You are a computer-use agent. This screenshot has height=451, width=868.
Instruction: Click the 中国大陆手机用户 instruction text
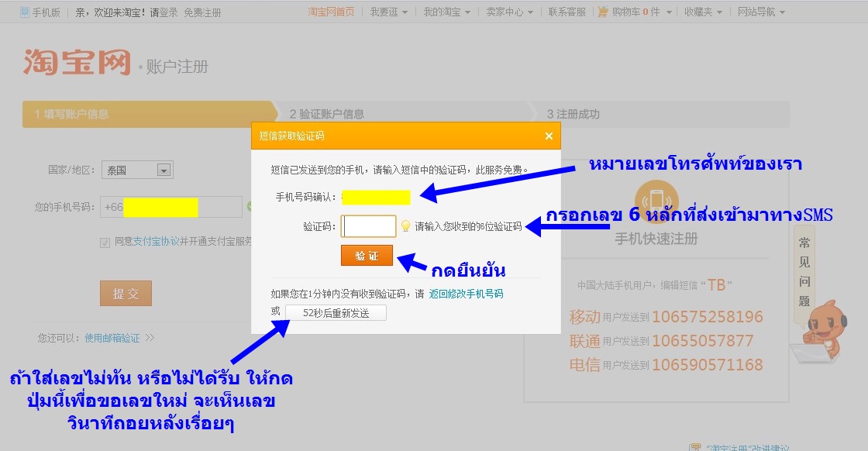pos(655,285)
